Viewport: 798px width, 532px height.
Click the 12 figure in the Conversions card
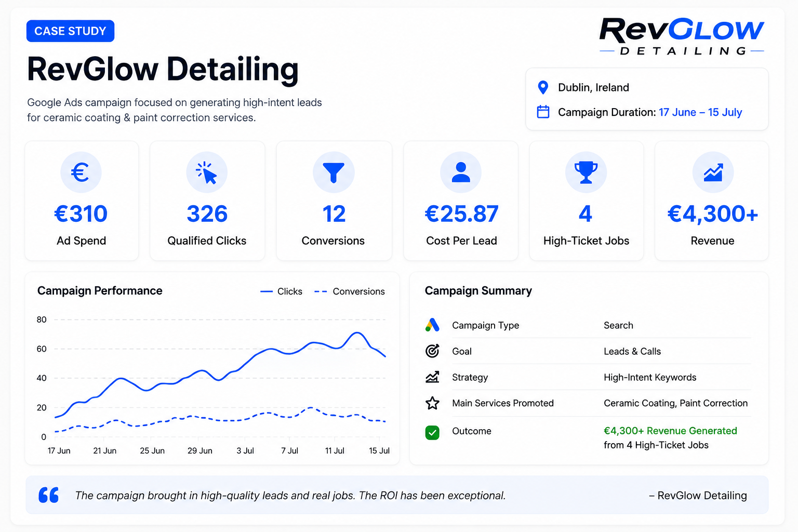tap(334, 214)
